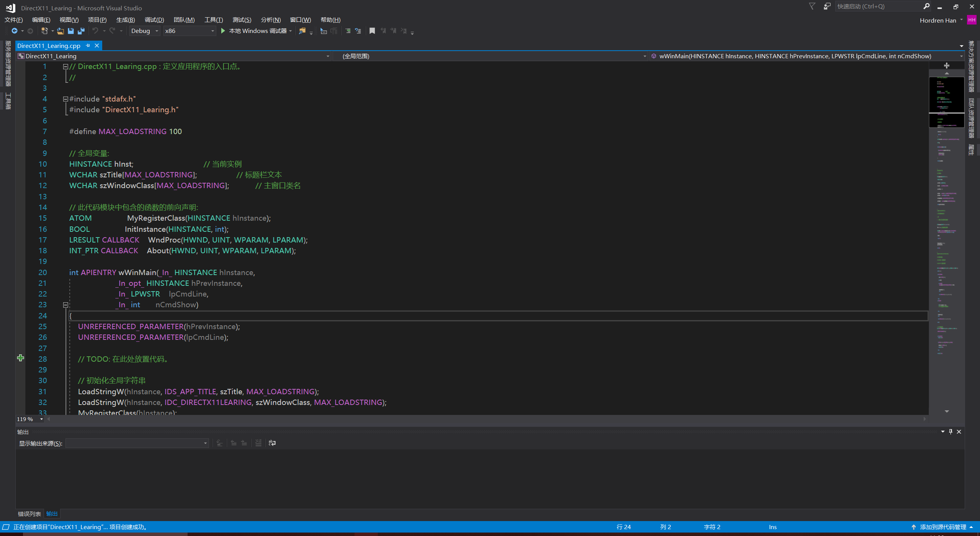This screenshot has width=980, height=536.
Task: Click the Open File folder icon
Action: (x=60, y=31)
